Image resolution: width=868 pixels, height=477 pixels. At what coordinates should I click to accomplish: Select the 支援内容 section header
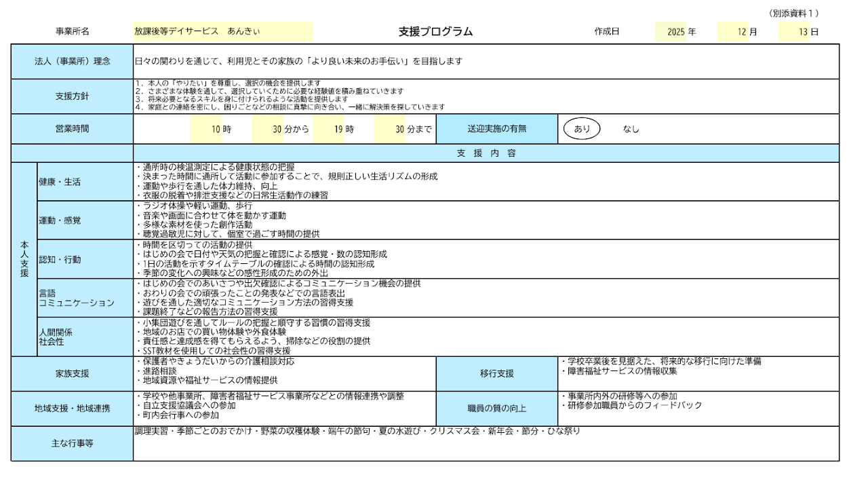click(486, 153)
